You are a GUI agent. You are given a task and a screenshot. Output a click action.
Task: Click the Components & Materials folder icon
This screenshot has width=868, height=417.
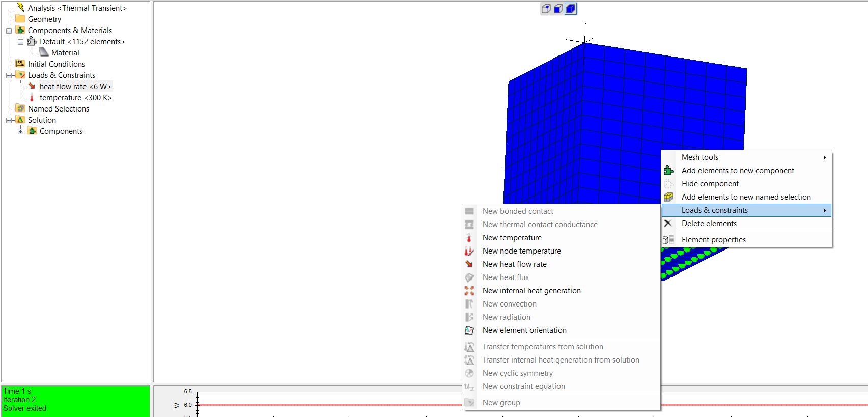click(x=20, y=30)
